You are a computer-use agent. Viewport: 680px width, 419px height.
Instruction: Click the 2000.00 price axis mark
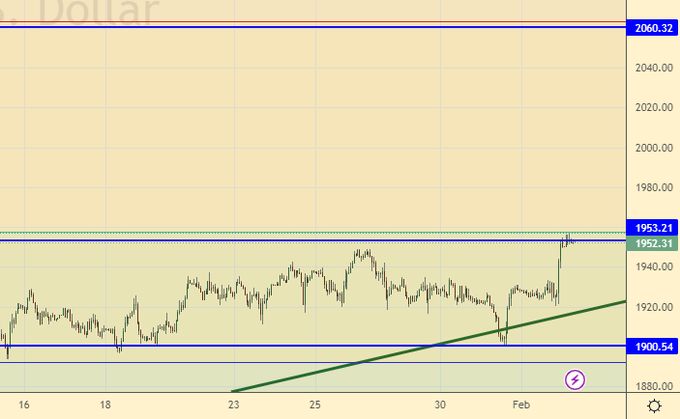(652, 148)
